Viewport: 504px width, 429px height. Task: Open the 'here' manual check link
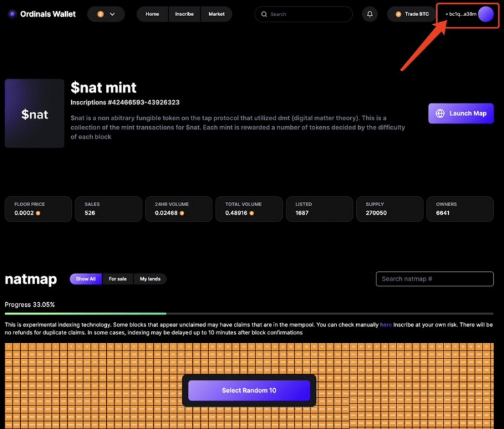[386, 325]
